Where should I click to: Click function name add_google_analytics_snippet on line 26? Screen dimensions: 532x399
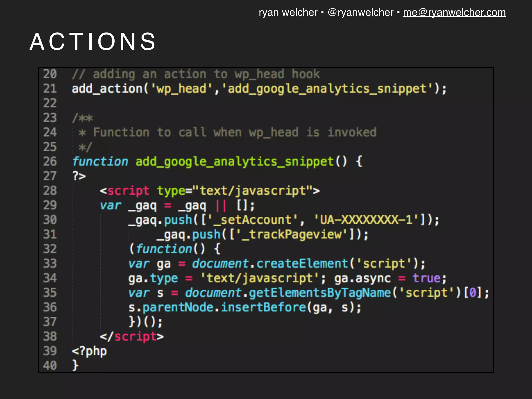tap(235, 162)
